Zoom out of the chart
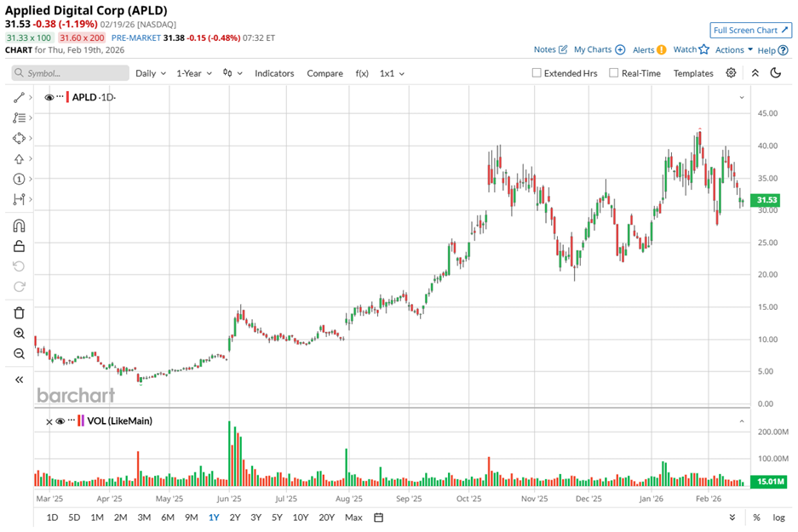 [19, 353]
